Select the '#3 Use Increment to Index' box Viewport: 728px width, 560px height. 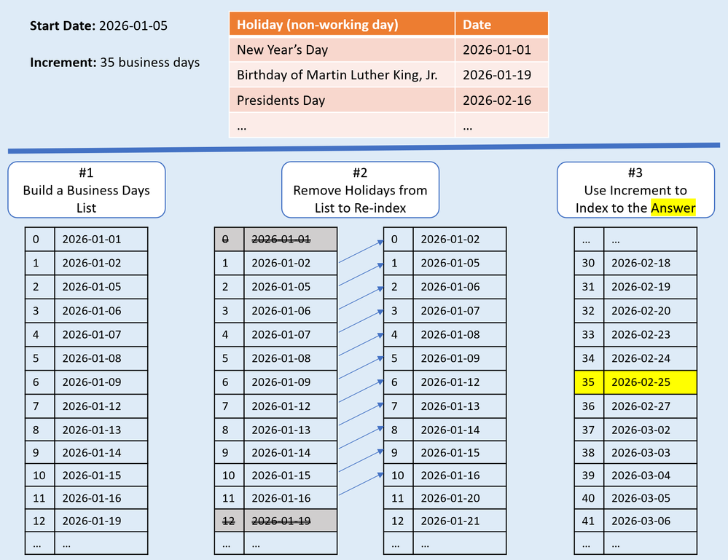click(635, 189)
